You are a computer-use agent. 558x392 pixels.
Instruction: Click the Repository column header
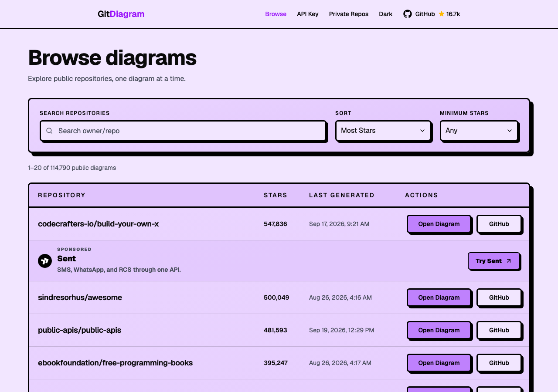(x=62, y=195)
